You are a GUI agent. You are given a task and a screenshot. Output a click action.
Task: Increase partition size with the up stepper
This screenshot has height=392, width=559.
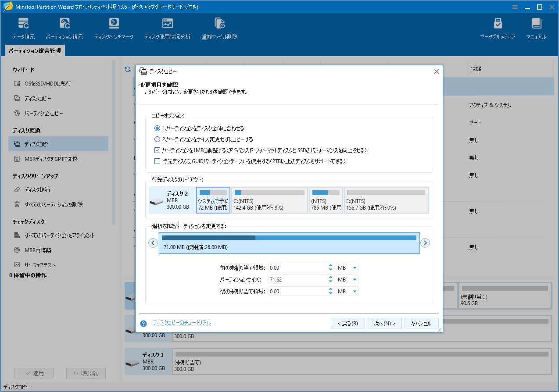(330, 277)
